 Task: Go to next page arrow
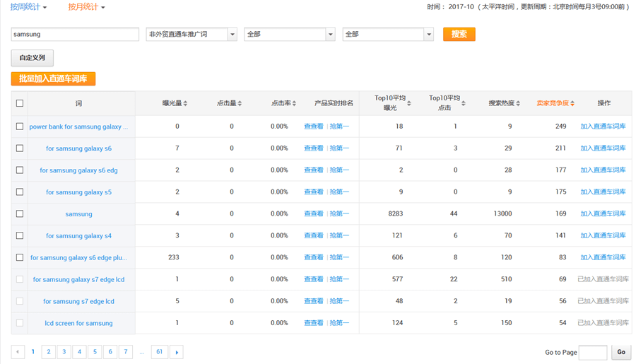pos(176,351)
